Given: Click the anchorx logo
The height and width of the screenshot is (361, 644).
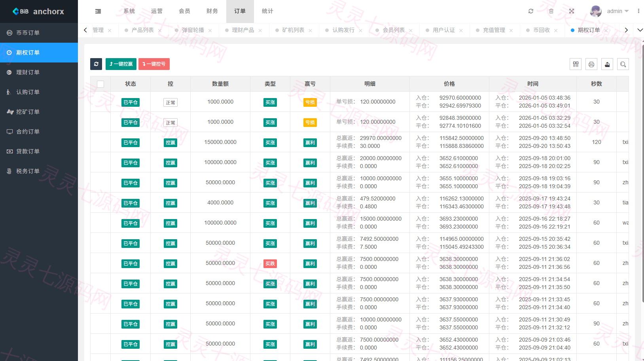Looking at the screenshot, I should (x=38, y=11).
